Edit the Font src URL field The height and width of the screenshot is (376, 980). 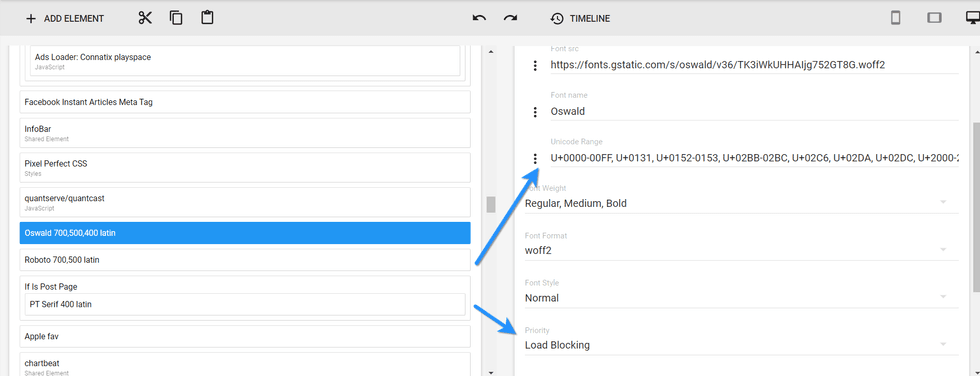[754, 64]
